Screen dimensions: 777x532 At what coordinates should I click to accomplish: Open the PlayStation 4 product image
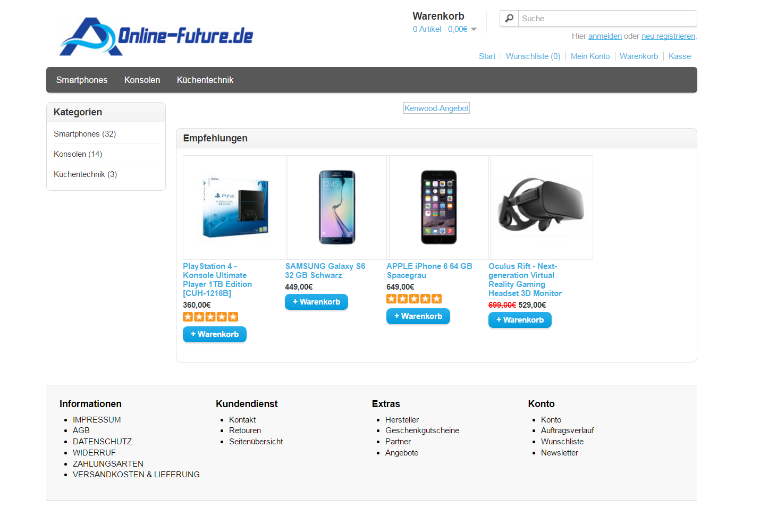pos(234,207)
